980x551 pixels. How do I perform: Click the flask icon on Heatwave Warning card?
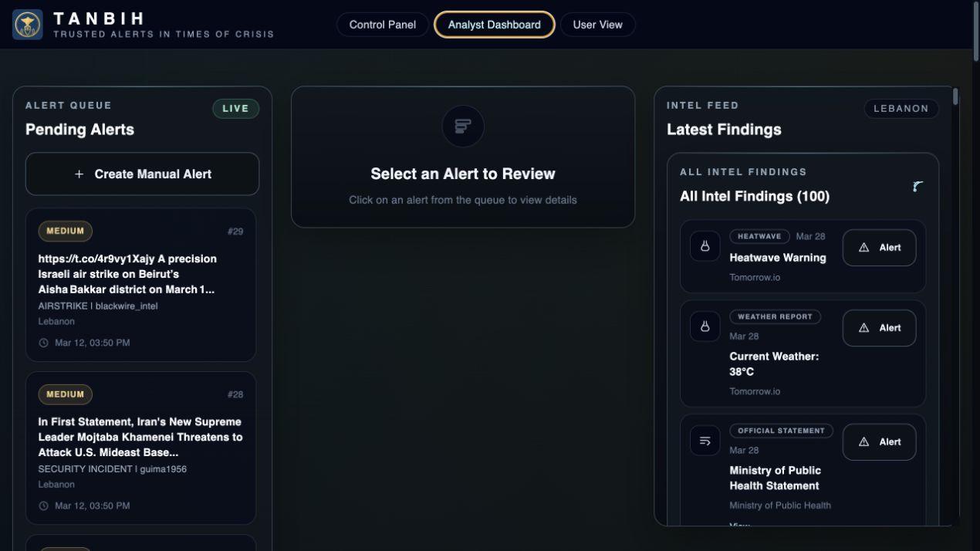click(x=705, y=246)
